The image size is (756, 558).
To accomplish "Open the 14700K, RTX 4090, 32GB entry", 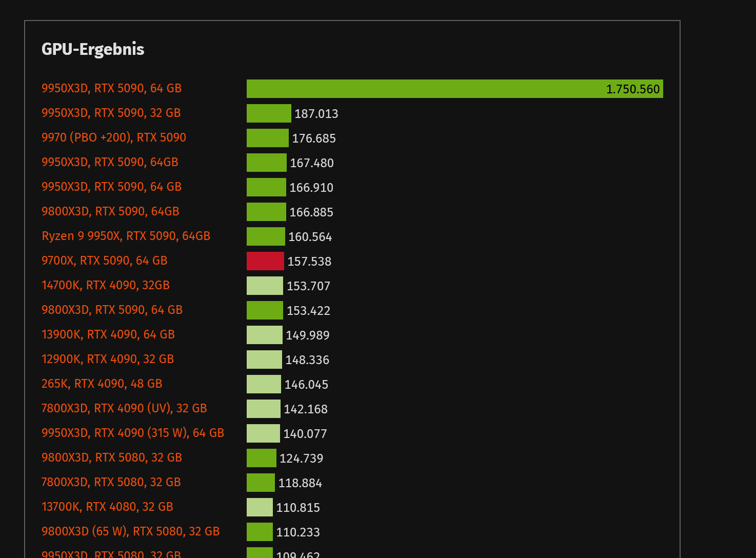I will tap(105, 285).
